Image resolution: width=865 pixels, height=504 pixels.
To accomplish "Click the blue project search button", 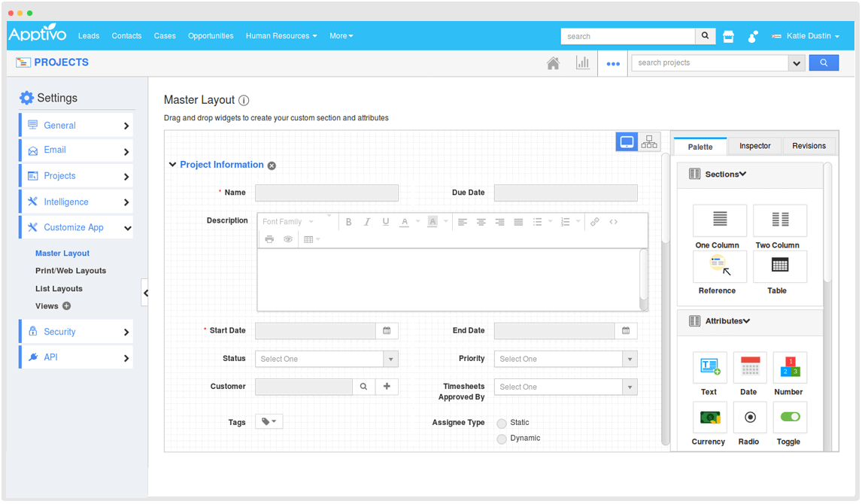I will click(824, 63).
